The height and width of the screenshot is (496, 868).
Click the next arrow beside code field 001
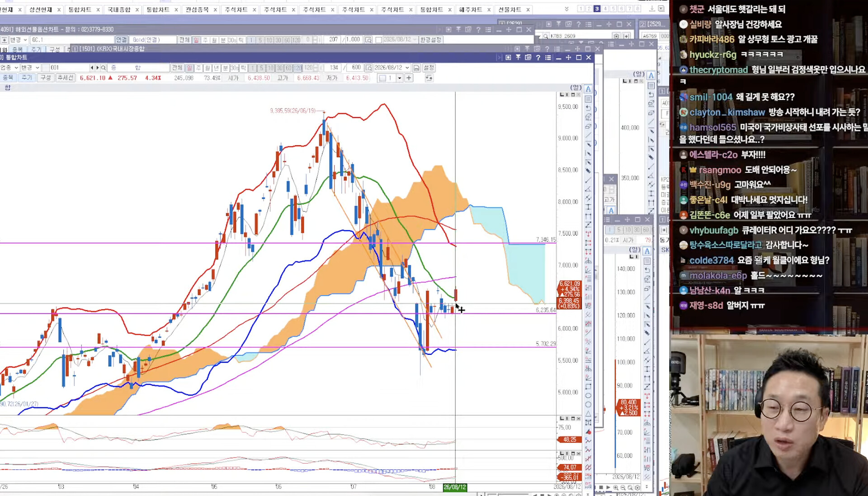97,68
